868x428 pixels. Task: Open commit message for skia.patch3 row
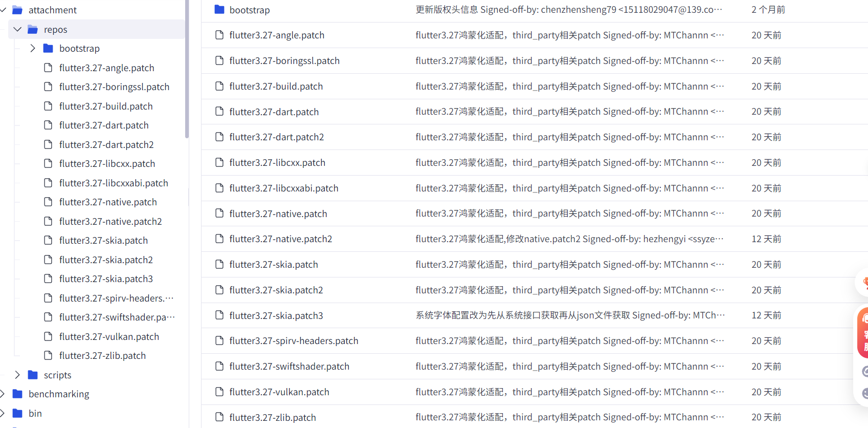click(x=570, y=315)
